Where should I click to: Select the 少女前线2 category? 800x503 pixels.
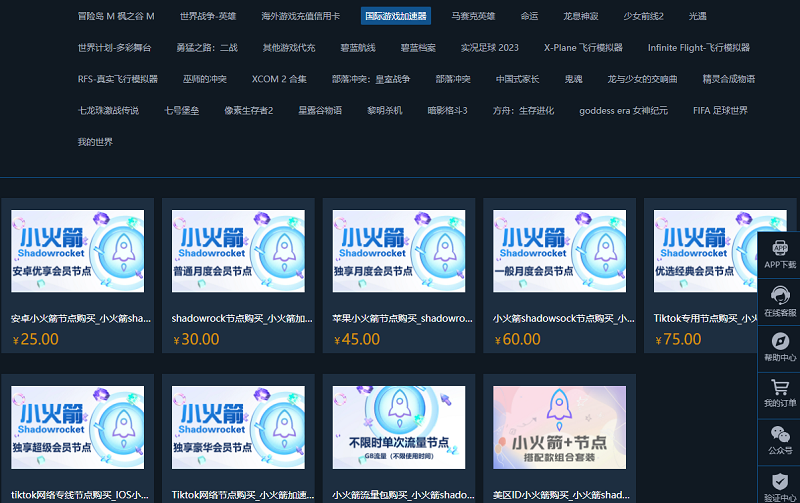click(643, 16)
